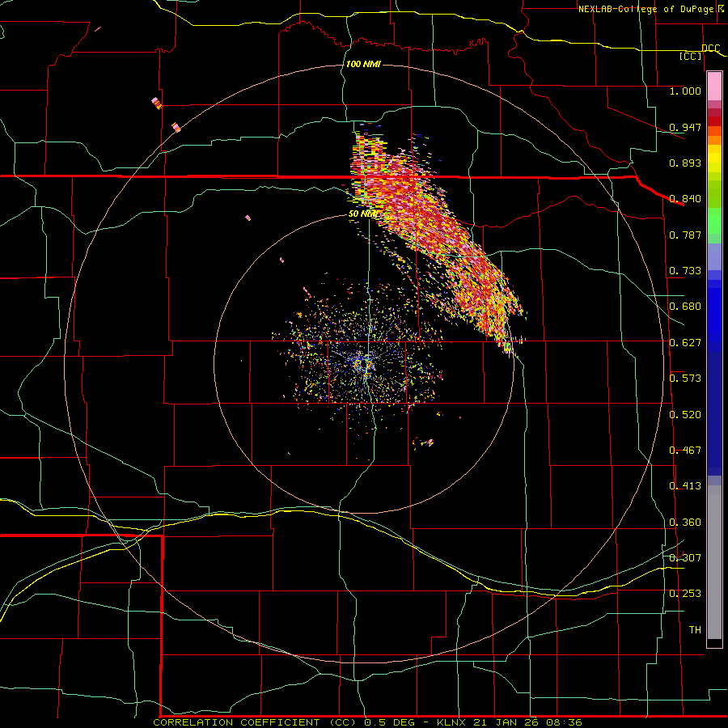Image resolution: width=728 pixels, height=728 pixels.
Task: Click the 0.520 scale value
Action: click(685, 415)
